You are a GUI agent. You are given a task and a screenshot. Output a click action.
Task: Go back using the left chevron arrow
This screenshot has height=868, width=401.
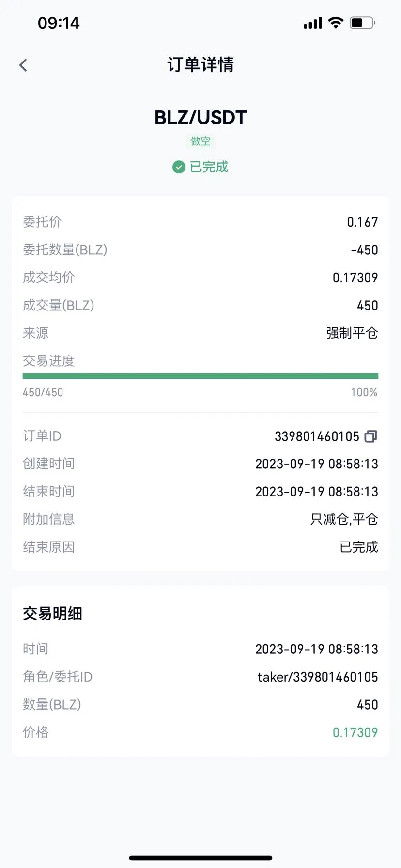23,65
